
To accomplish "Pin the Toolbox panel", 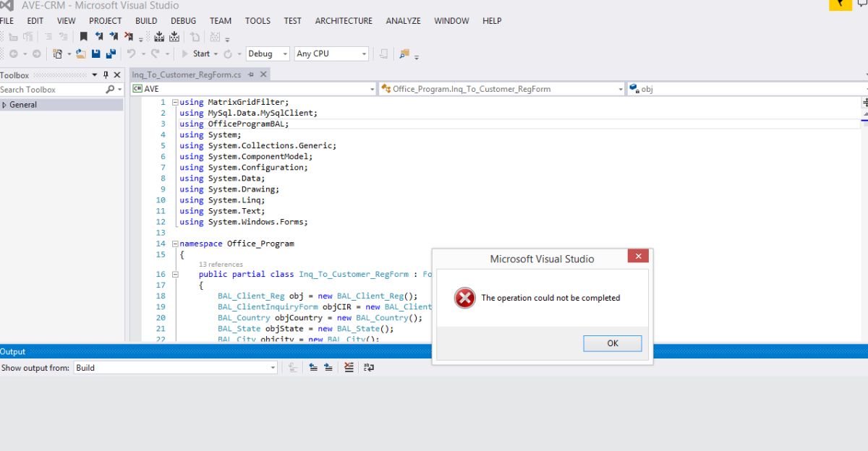I will (106, 75).
